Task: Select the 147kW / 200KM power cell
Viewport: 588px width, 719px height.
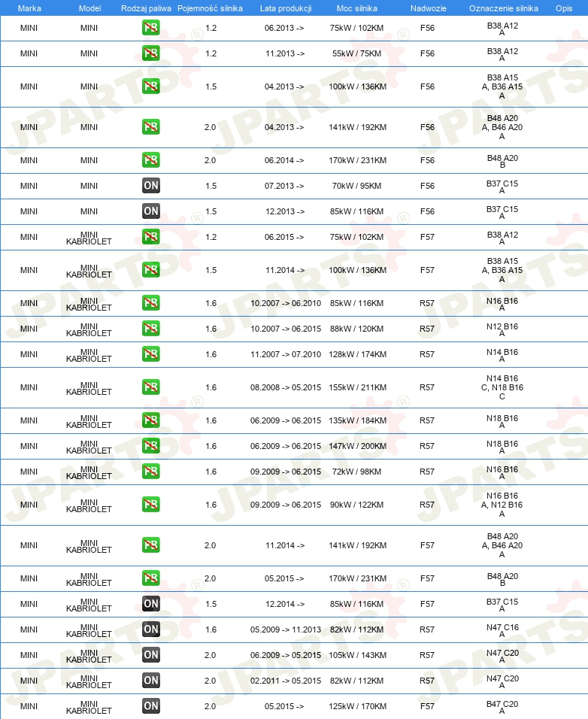Action: coord(357,446)
